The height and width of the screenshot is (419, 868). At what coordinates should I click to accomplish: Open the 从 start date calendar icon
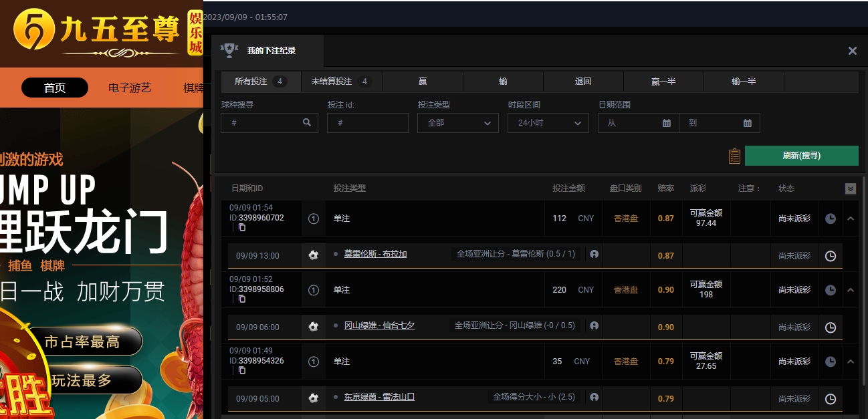(x=666, y=123)
